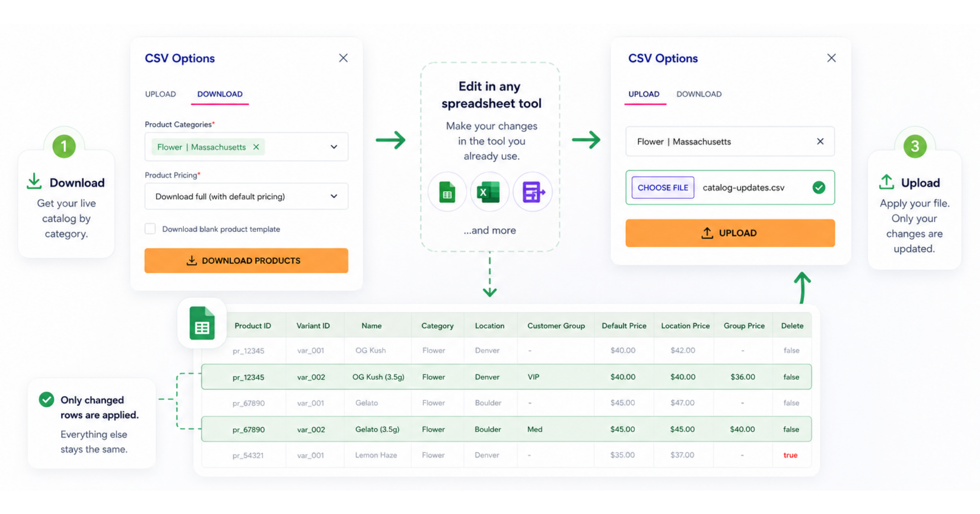Viewport: 980px width, 514px height.
Task: Expand the Product Categories dropdown
Action: click(334, 147)
